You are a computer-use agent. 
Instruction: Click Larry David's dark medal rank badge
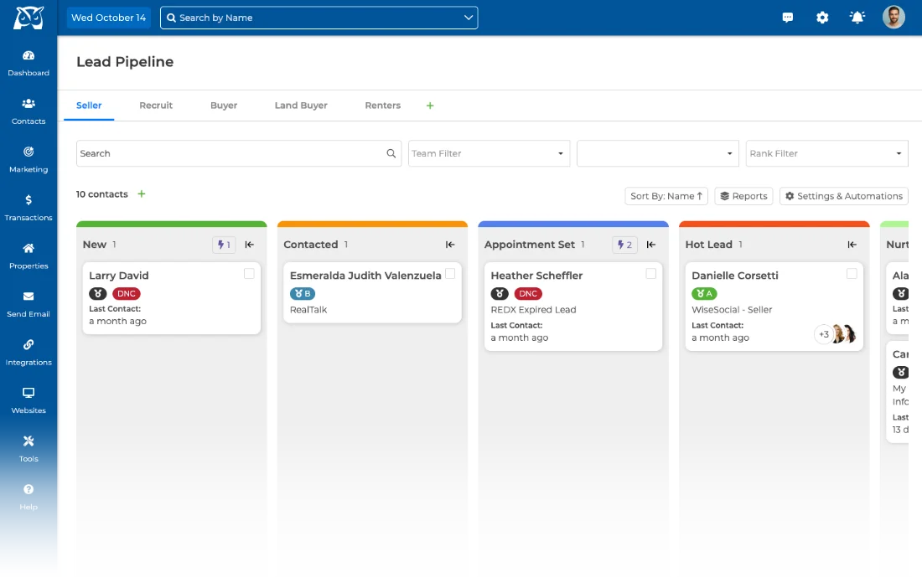(97, 294)
